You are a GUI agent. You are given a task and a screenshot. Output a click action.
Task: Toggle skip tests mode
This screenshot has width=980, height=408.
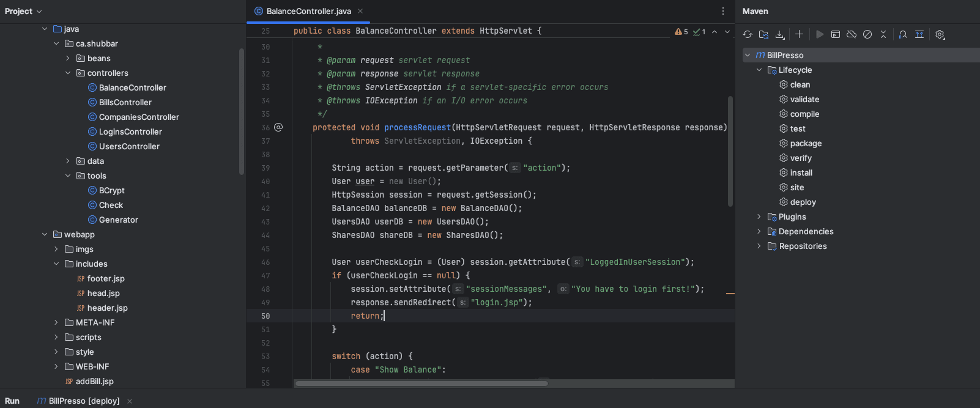click(x=867, y=34)
